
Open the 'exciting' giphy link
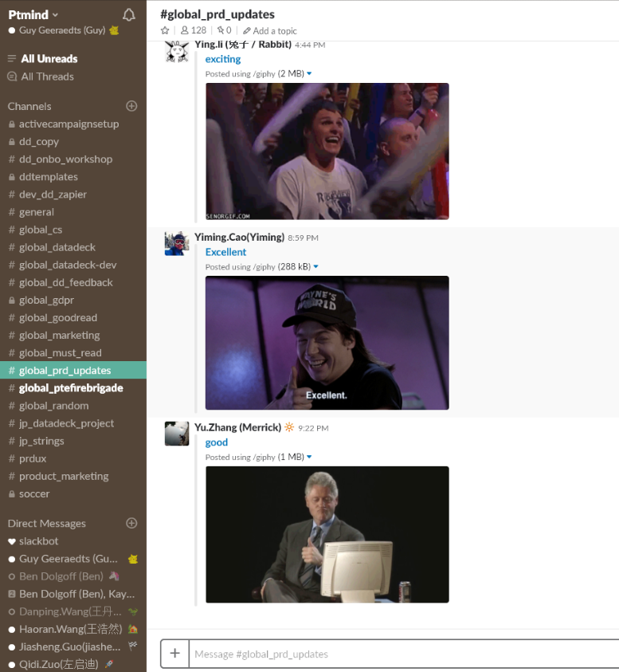223,59
